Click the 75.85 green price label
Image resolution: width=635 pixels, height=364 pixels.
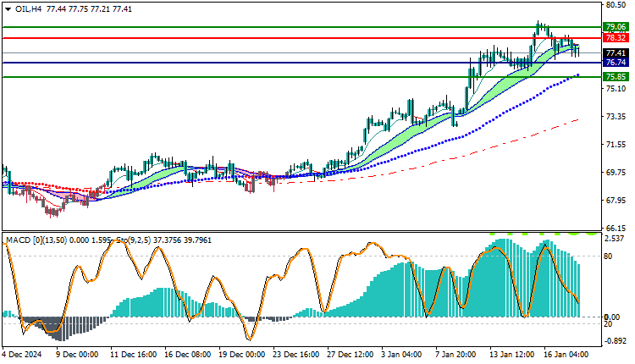(x=616, y=77)
